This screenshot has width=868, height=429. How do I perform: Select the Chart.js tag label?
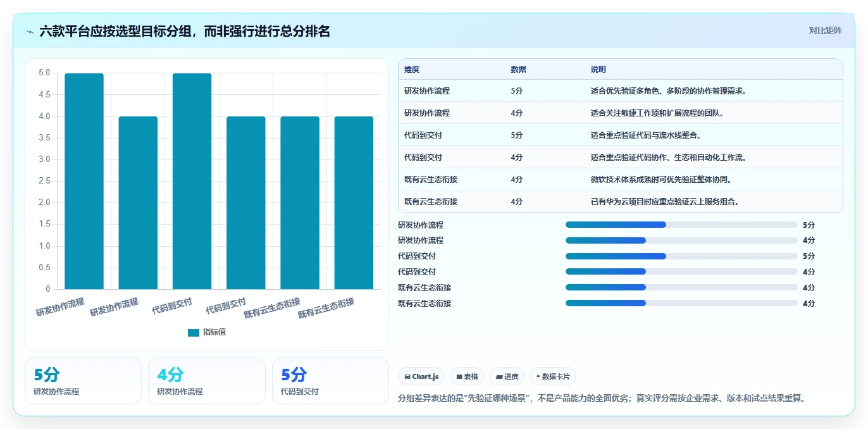tap(425, 376)
